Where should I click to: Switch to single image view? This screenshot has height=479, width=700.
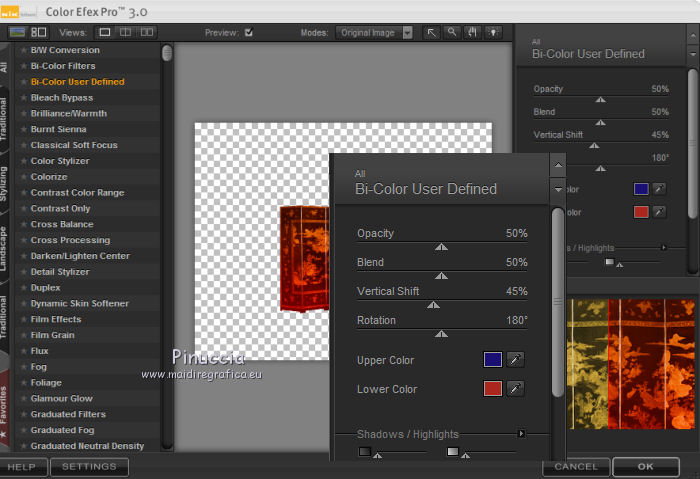[105, 32]
